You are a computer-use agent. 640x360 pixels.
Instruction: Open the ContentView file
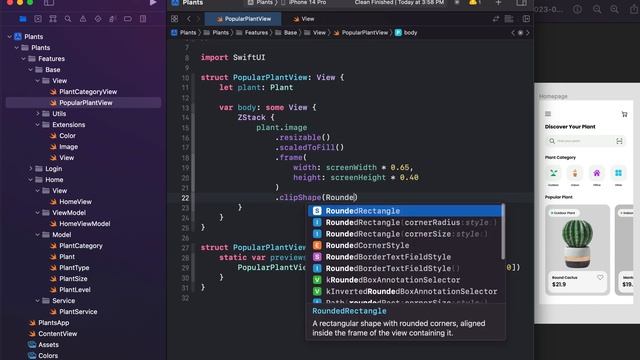click(x=53, y=334)
